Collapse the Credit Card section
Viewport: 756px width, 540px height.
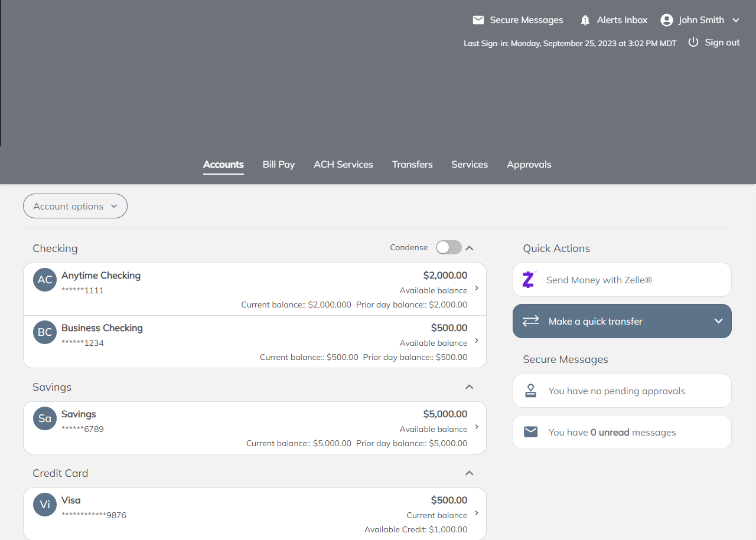pyautogui.click(x=470, y=473)
